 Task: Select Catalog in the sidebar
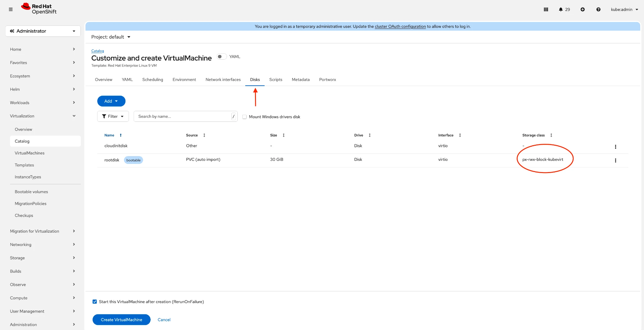pyautogui.click(x=45, y=141)
